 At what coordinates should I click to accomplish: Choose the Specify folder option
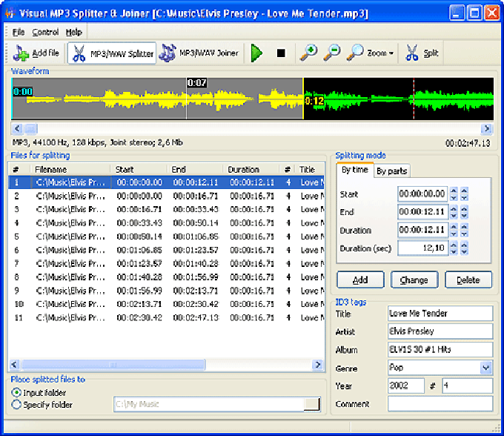tap(16, 405)
